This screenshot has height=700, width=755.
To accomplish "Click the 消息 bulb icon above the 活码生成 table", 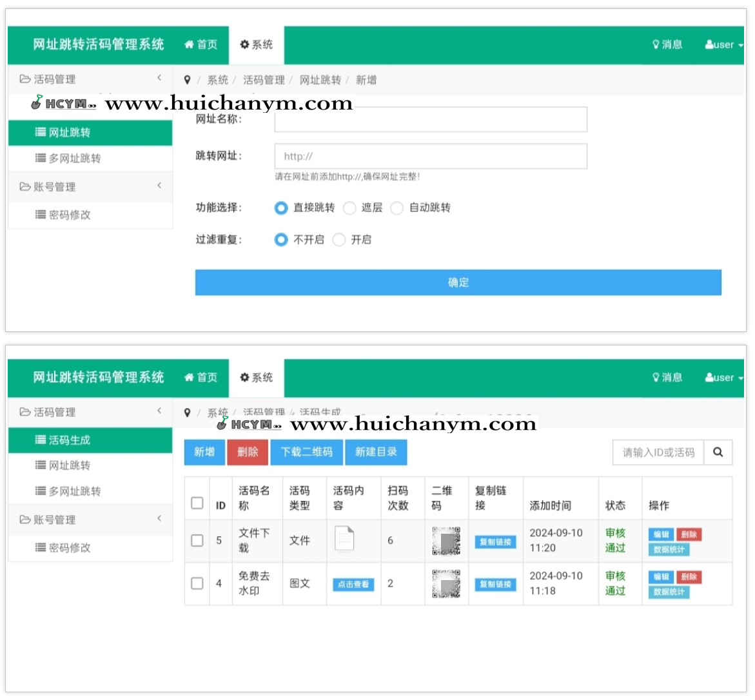I will coord(656,378).
